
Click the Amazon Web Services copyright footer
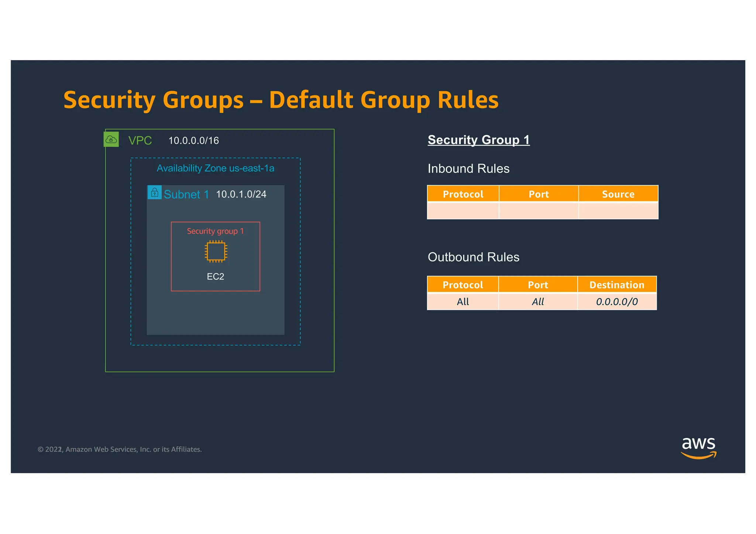click(x=120, y=449)
